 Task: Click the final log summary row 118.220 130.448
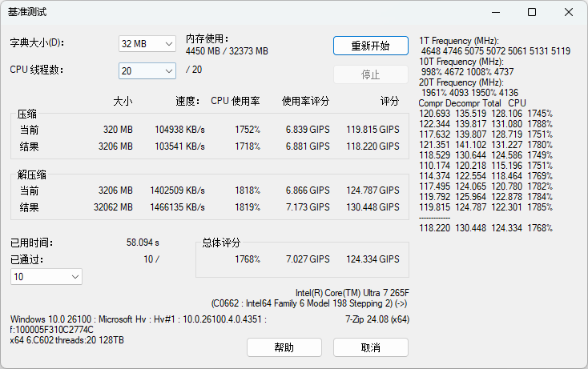pyautogui.click(x=486, y=228)
